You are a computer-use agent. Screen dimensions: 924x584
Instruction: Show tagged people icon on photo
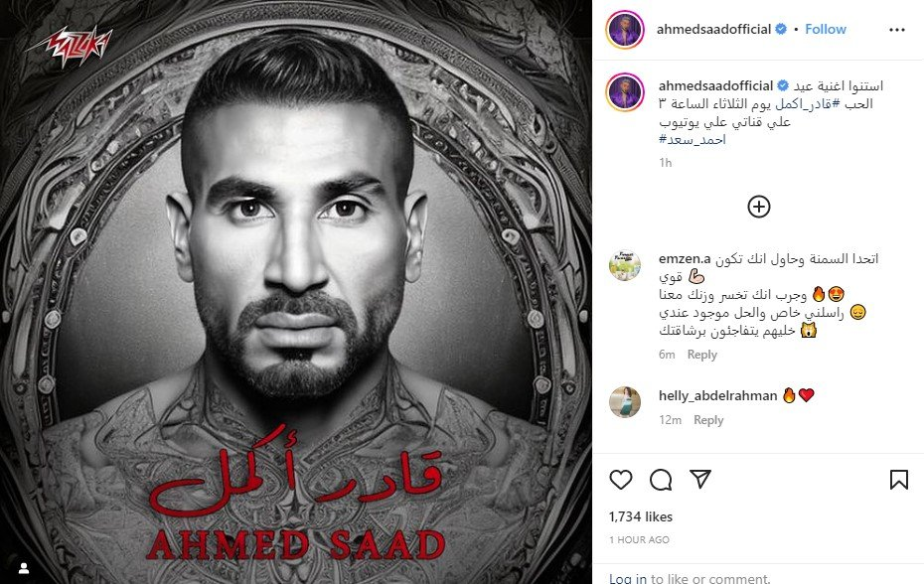tap(24, 568)
